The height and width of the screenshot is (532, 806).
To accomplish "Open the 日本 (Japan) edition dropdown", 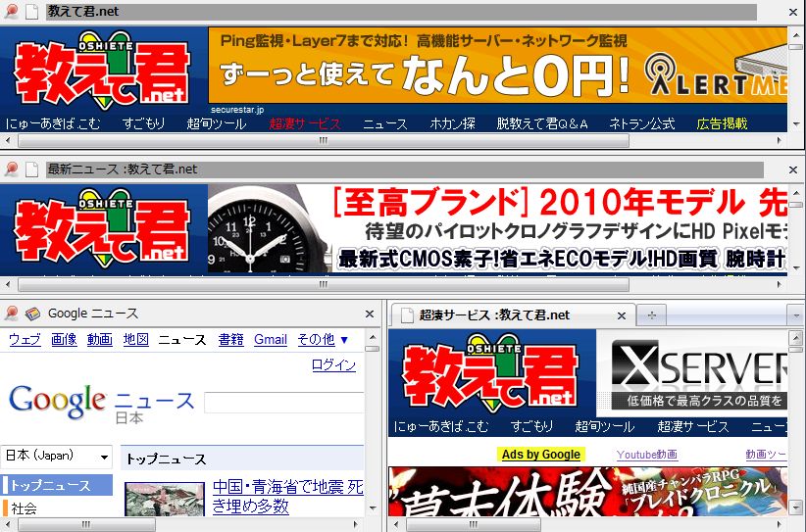I will point(57,456).
